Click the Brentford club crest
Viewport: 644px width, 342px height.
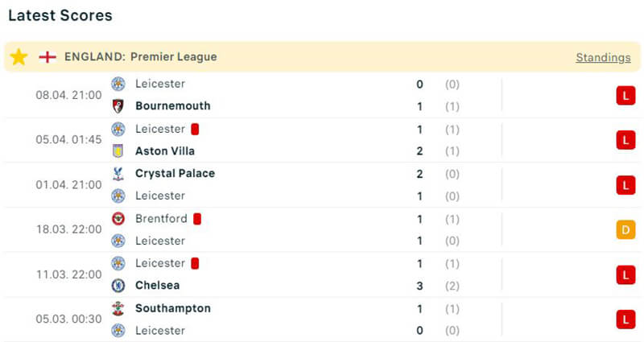click(118, 219)
